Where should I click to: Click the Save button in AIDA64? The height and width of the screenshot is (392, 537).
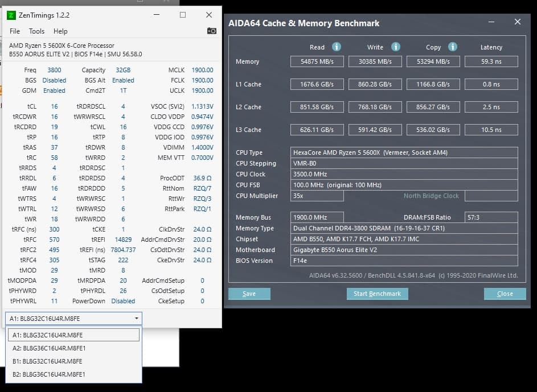click(249, 294)
